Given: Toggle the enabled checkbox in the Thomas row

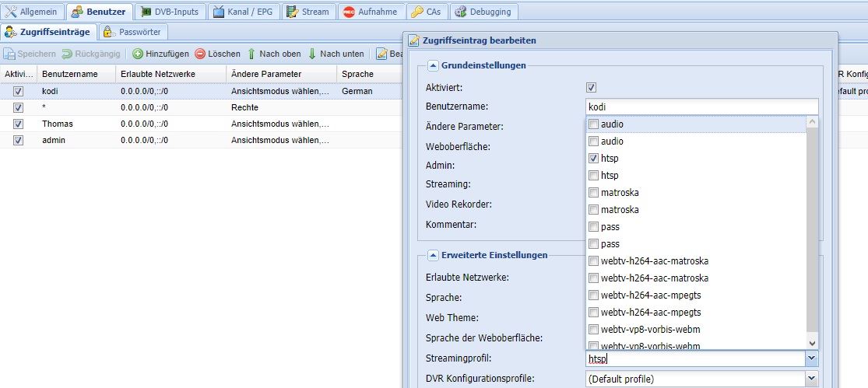Looking at the screenshot, I should point(18,124).
